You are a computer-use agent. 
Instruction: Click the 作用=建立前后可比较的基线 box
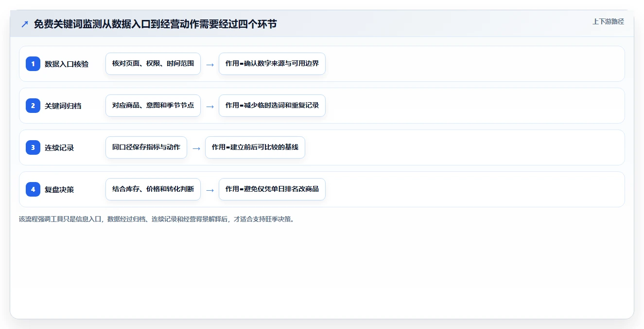[x=255, y=147]
